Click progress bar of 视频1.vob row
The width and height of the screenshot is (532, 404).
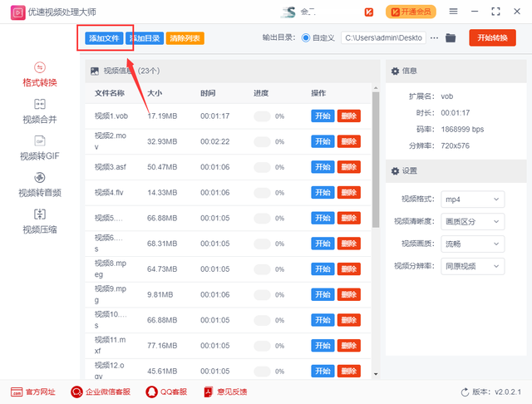coord(262,116)
